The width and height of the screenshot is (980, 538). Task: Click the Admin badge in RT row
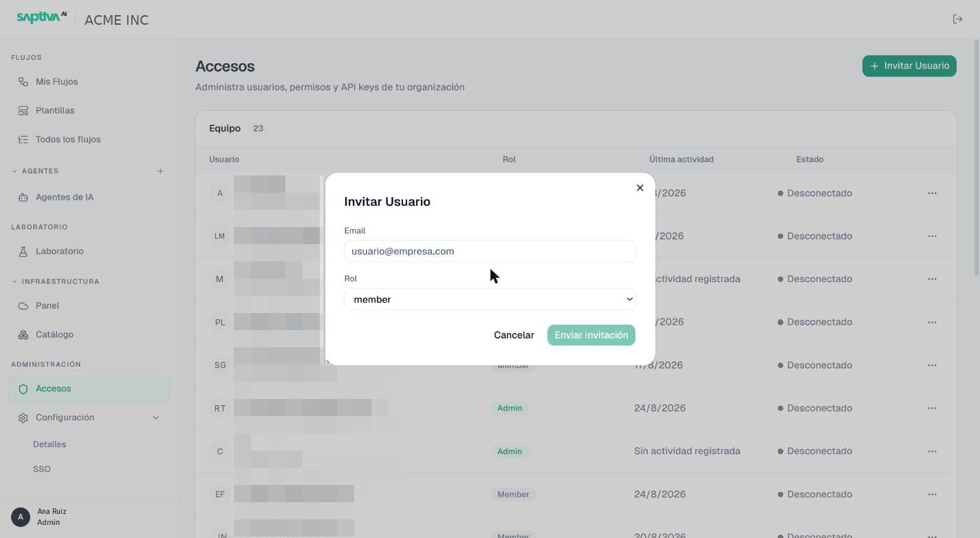[x=510, y=408]
